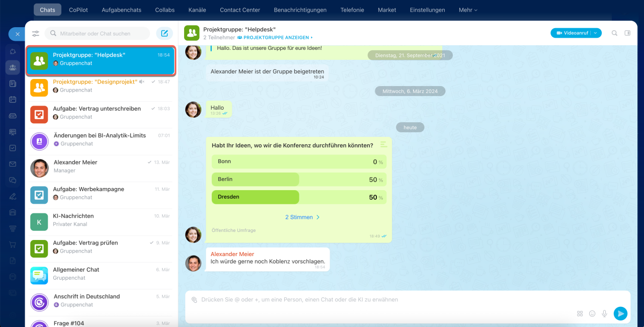
Task: Switch to the CoPilot tab
Action: pos(78,10)
